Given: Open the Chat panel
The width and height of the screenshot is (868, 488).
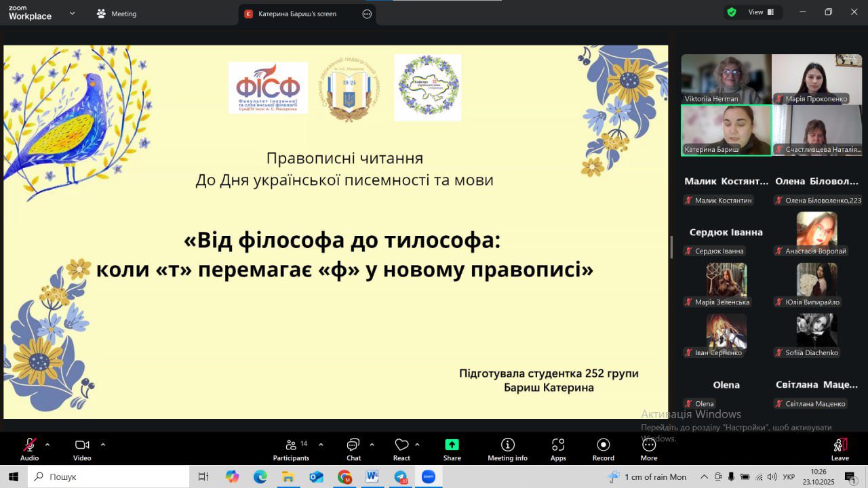Looking at the screenshot, I should pos(353,449).
